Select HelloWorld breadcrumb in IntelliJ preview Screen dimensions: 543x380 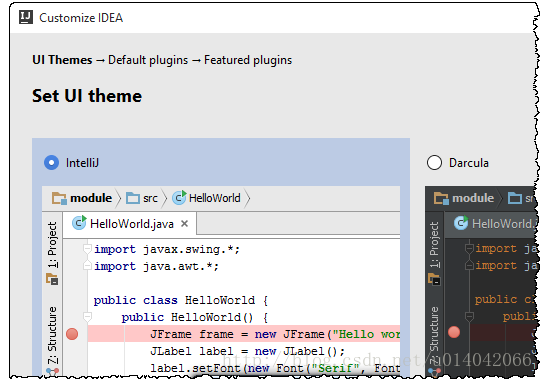(x=215, y=198)
